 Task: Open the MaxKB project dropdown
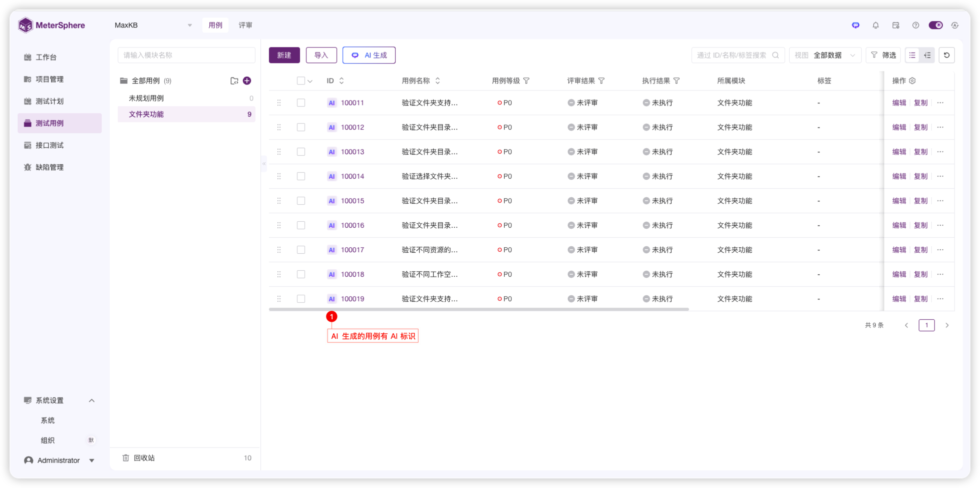(x=153, y=25)
